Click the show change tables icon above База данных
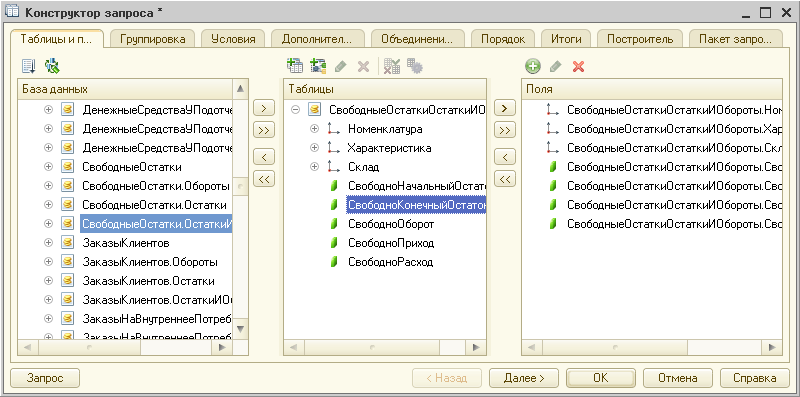 29,65
